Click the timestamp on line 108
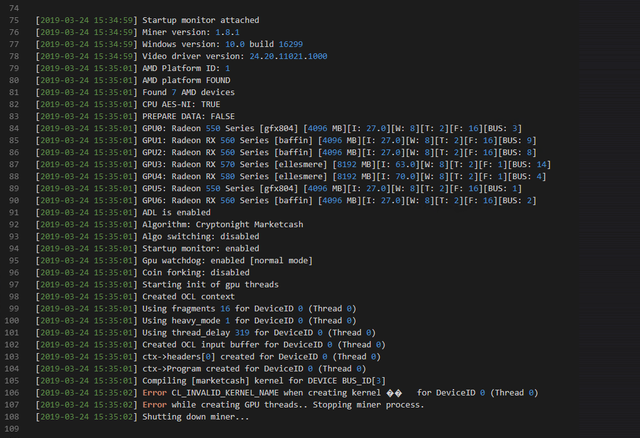The height and width of the screenshot is (438, 640). coord(87,417)
